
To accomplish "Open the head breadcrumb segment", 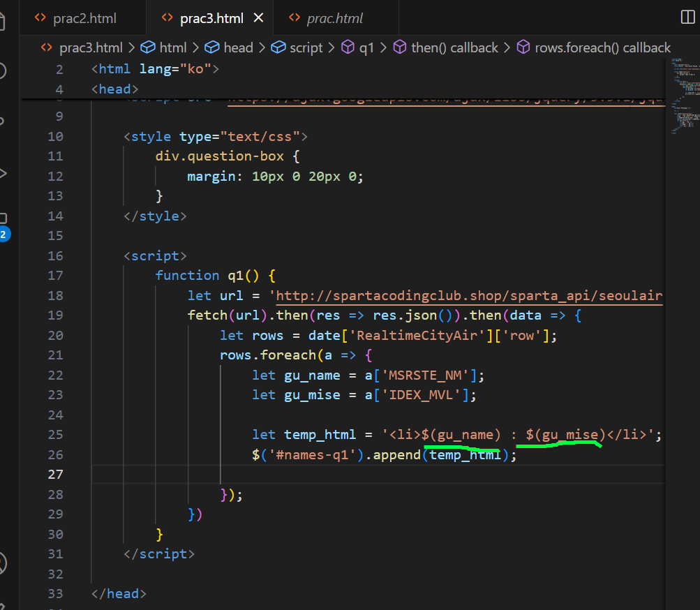I will [x=238, y=47].
